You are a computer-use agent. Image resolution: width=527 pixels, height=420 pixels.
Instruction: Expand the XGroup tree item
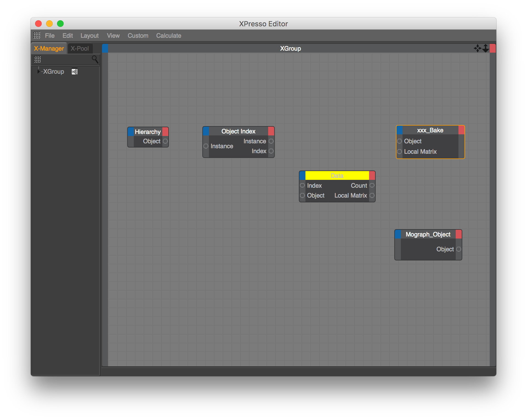click(38, 72)
